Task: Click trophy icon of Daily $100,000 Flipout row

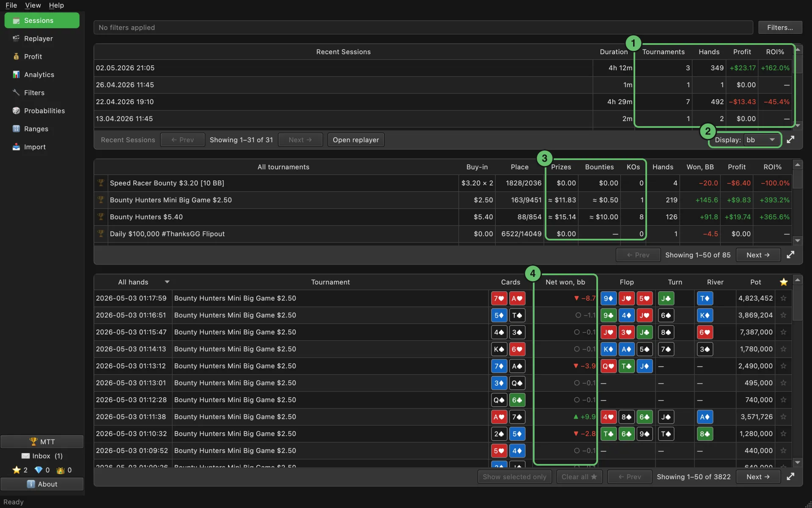Action: [101, 234]
